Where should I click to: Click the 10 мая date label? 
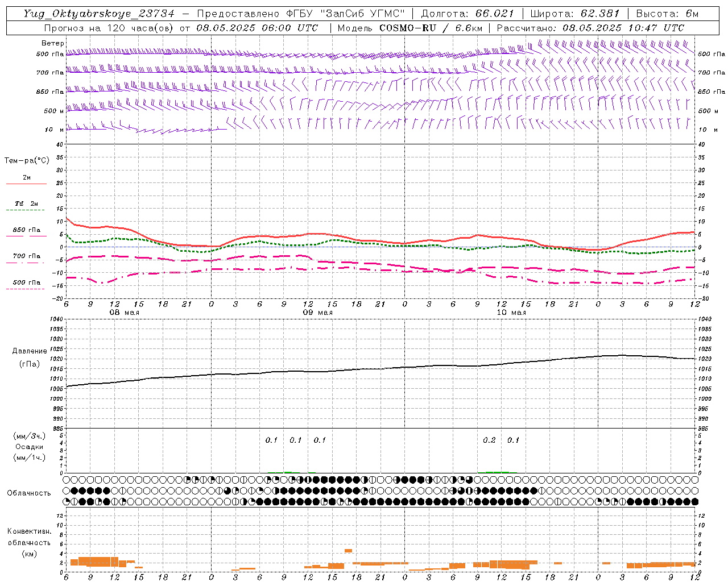[511, 313]
